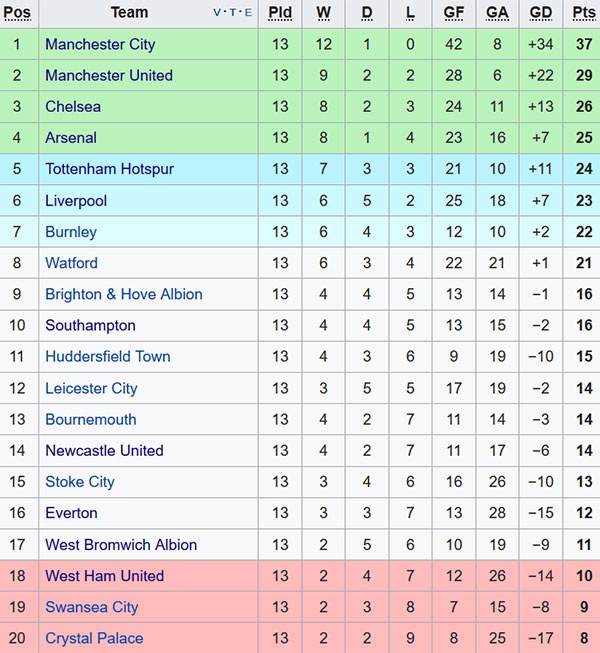This screenshot has width=600, height=653.
Task: Open Brighton & Hove Albion link
Action: tap(123, 294)
